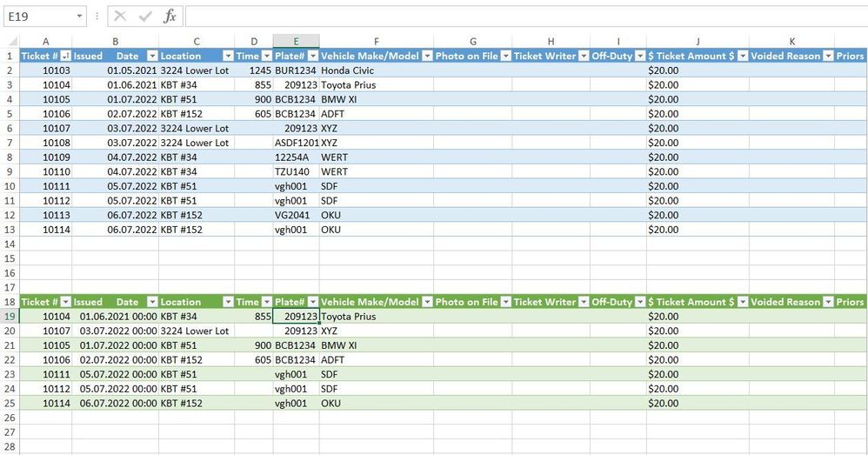Open Voided Reason filter in green table
Image resolution: width=868 pixels, height=455 pixels.
[828, 302]
